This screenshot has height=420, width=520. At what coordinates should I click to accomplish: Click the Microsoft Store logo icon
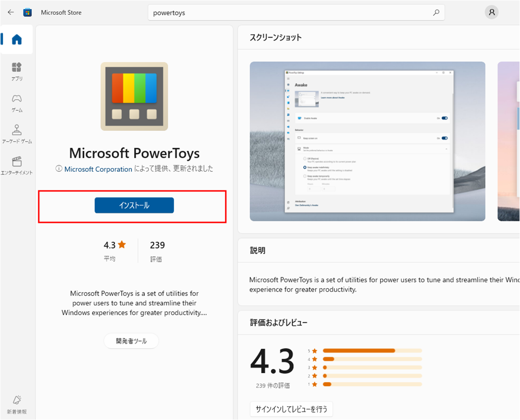coord(28,12)
